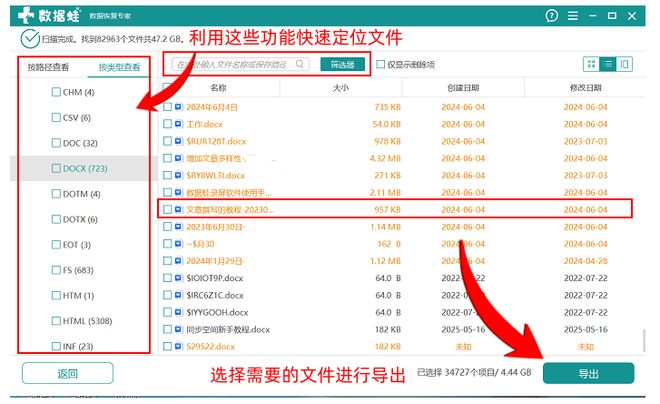Image resolution: width=660 pixels, height=404 pixels.
Task: Click file icon of $RUR128T.docx
Action: click(x=178, y=141)
